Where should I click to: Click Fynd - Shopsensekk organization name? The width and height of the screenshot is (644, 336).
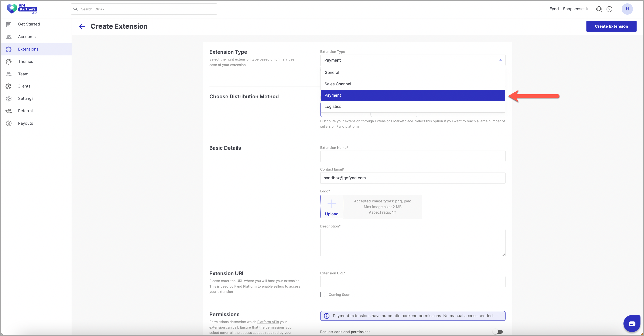click(569, 9)
